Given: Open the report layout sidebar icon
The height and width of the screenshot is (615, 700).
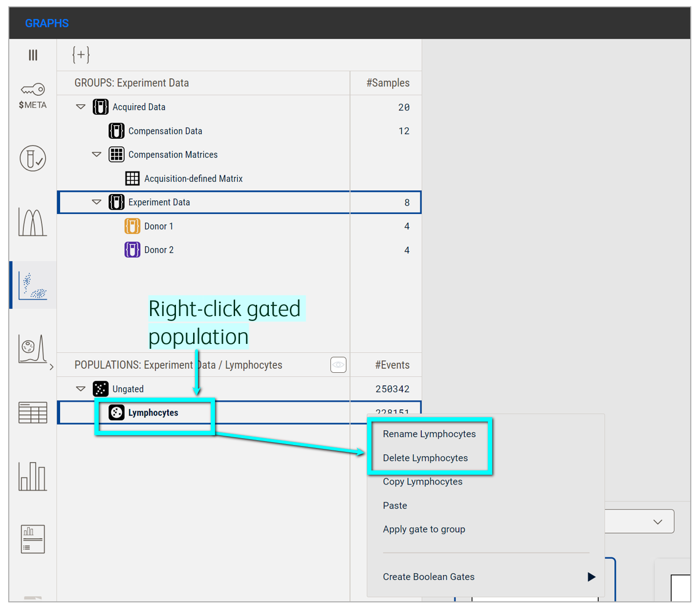Looking at the screenshot, I should point(33,539).
